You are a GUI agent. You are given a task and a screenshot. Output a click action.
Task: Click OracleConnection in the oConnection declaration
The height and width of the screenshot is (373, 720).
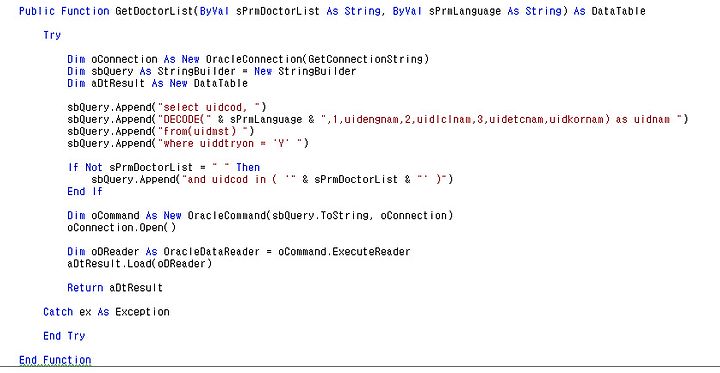pos(254,59)
